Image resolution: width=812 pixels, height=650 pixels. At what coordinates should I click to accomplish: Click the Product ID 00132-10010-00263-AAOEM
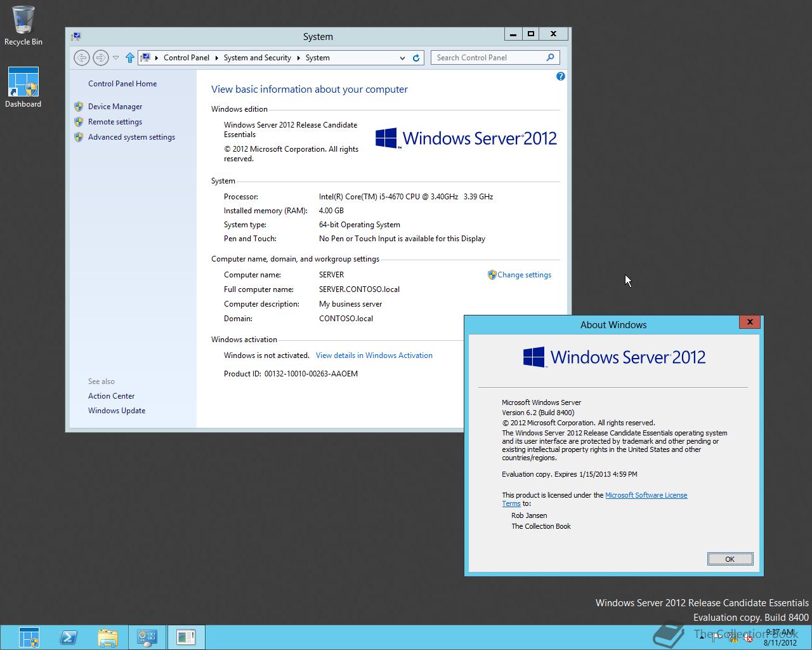[x=311, y=374]
